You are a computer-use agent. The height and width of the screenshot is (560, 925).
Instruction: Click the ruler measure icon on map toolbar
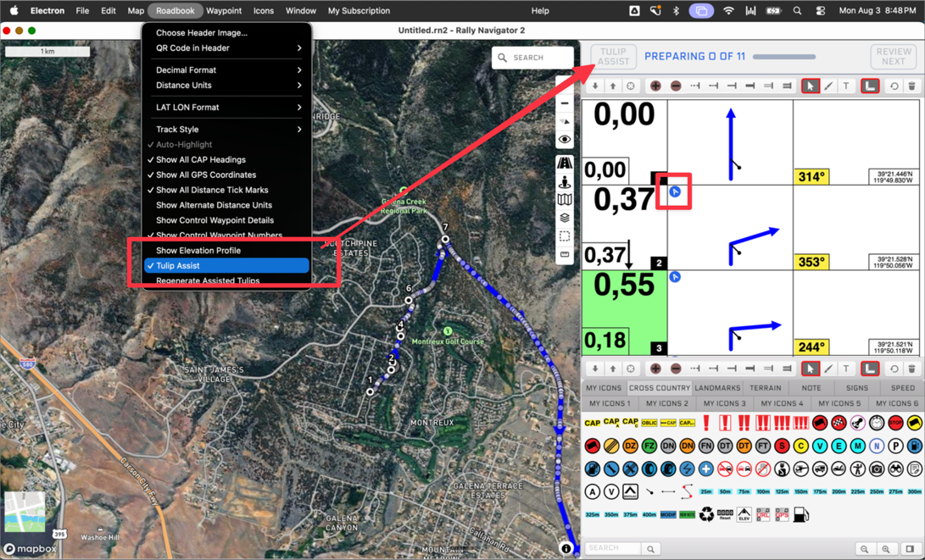[x=565, y=255]
